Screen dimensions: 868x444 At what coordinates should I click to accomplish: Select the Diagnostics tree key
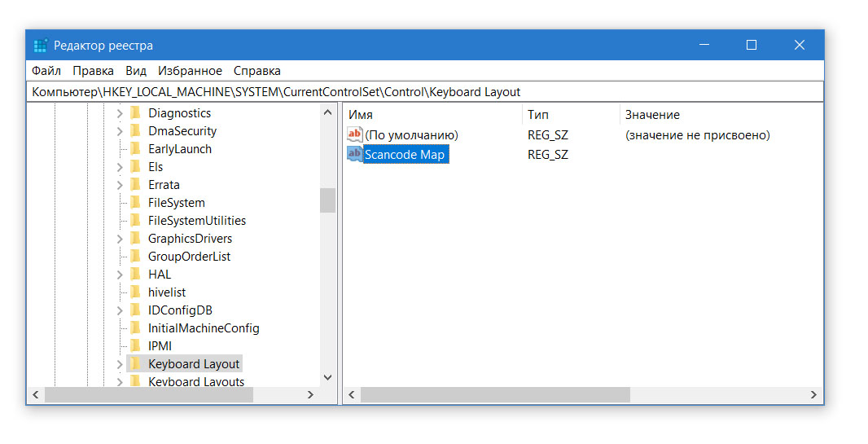click(x=179, y=113)
